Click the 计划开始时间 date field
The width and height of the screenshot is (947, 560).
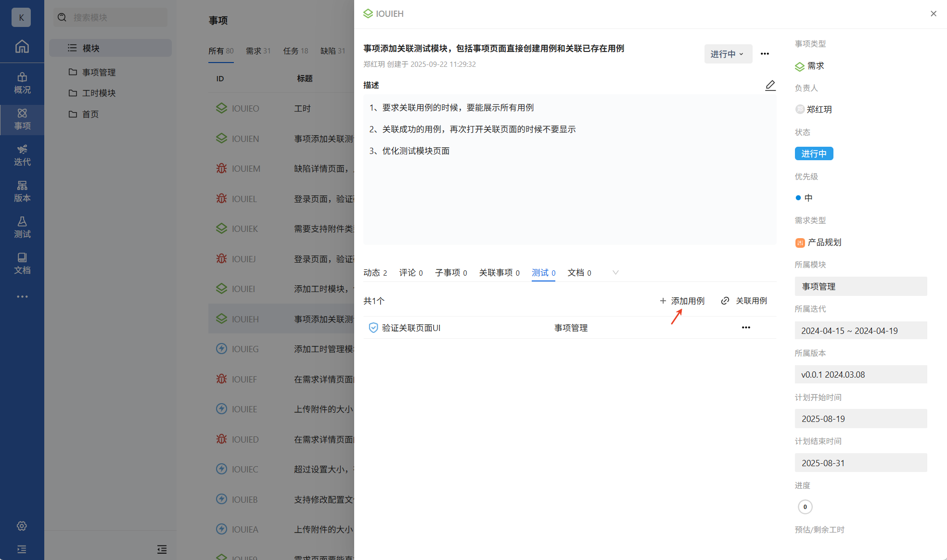[860, 419]
